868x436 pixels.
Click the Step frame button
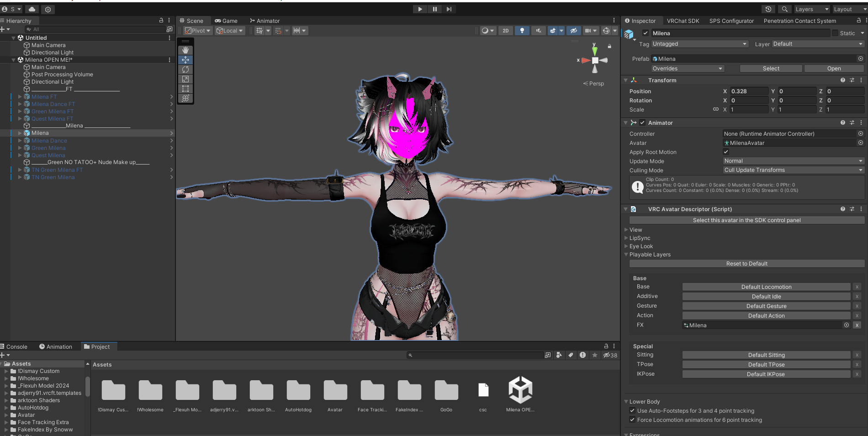click(x=449, y=9)
